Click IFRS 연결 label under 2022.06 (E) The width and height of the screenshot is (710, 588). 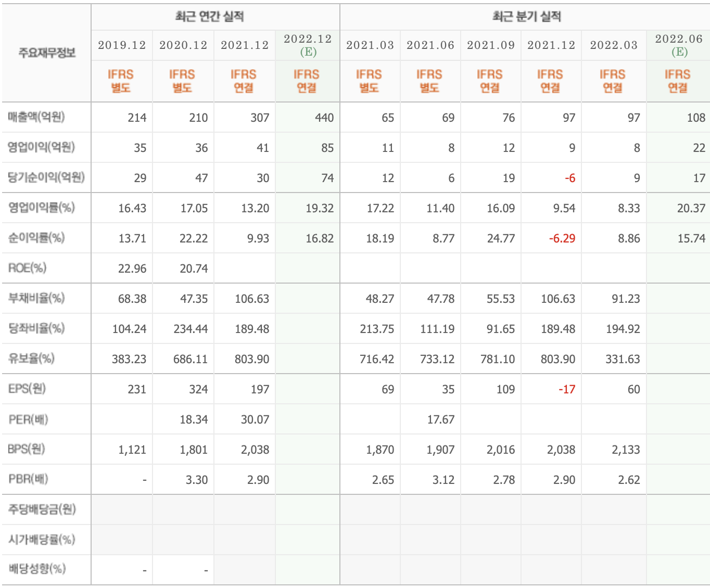pyautogui.click(x=677, y=81)
